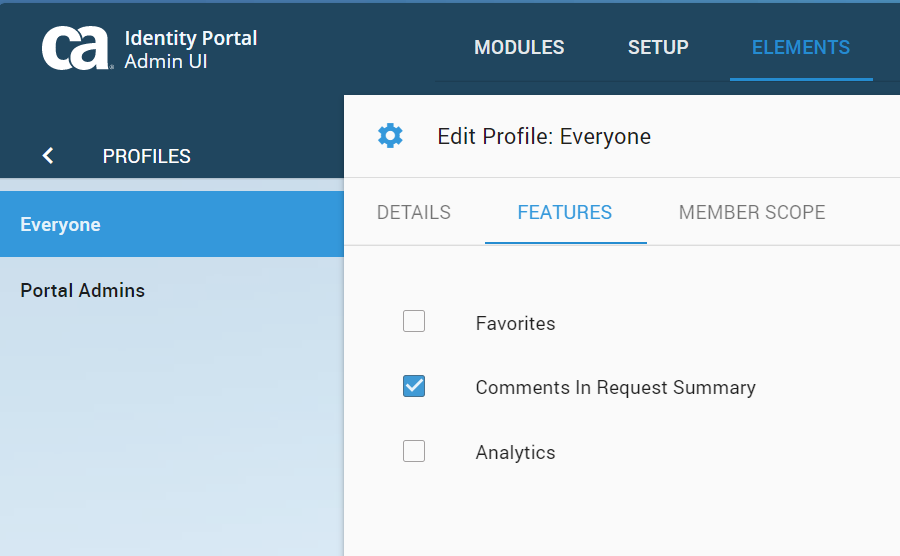Open the SETUP menu

[x=658, y=48]
